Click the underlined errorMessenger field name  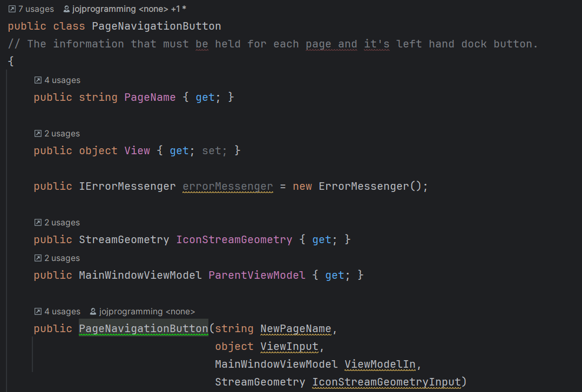point(227,187)
